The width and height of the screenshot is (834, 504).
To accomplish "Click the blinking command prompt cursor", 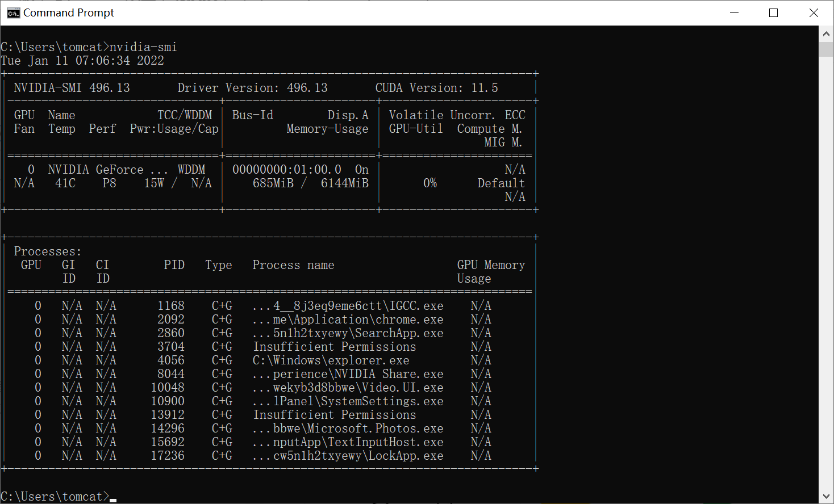I will click(114, 498).
